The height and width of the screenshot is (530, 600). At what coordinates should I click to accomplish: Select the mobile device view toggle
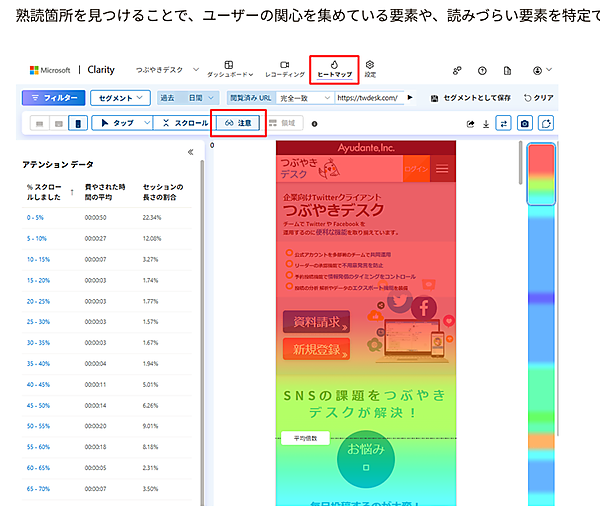(x=77, y=123)
